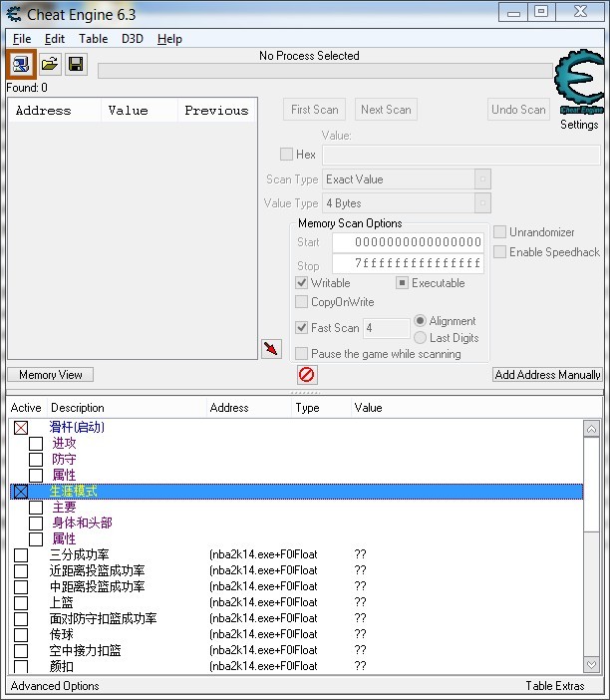Toggle the Hex checkbox
This screenshot has width=610, height=700.
coord(286,155)
